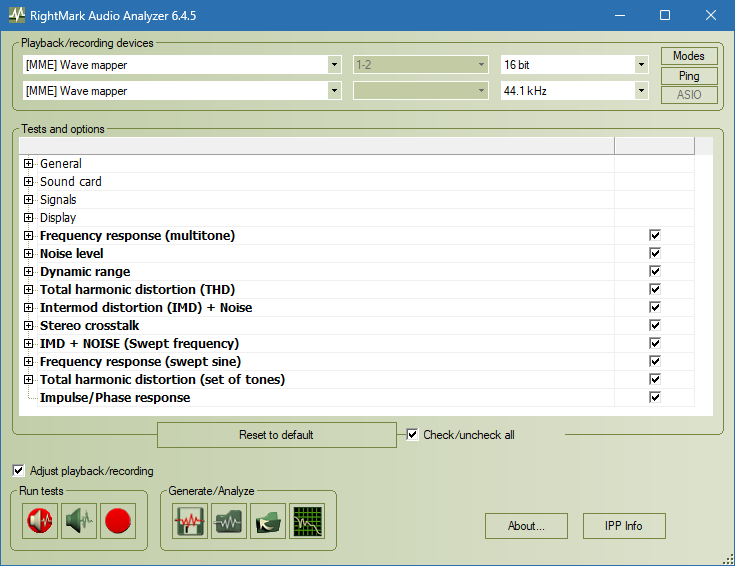This screenshot has width=735, height=566.
Task: Load saved results folder icon
Action: [268, 521]
